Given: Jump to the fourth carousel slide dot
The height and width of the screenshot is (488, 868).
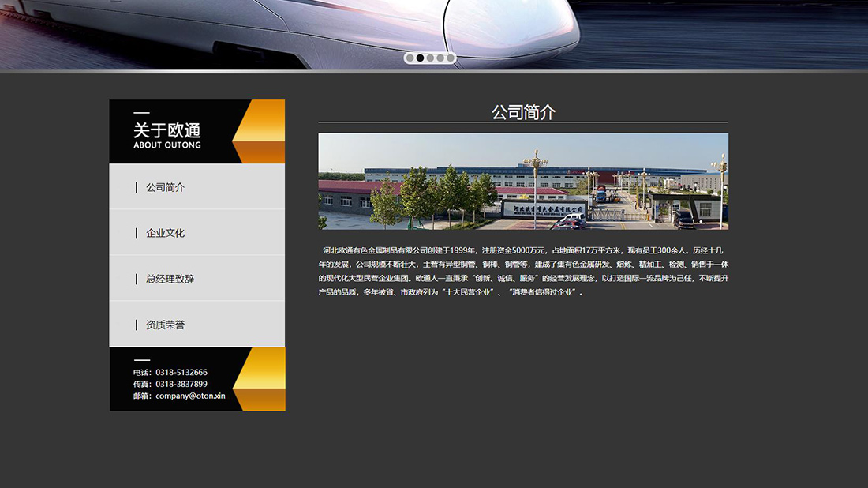Looking at the screenshot, I should (x=440, y=58).
